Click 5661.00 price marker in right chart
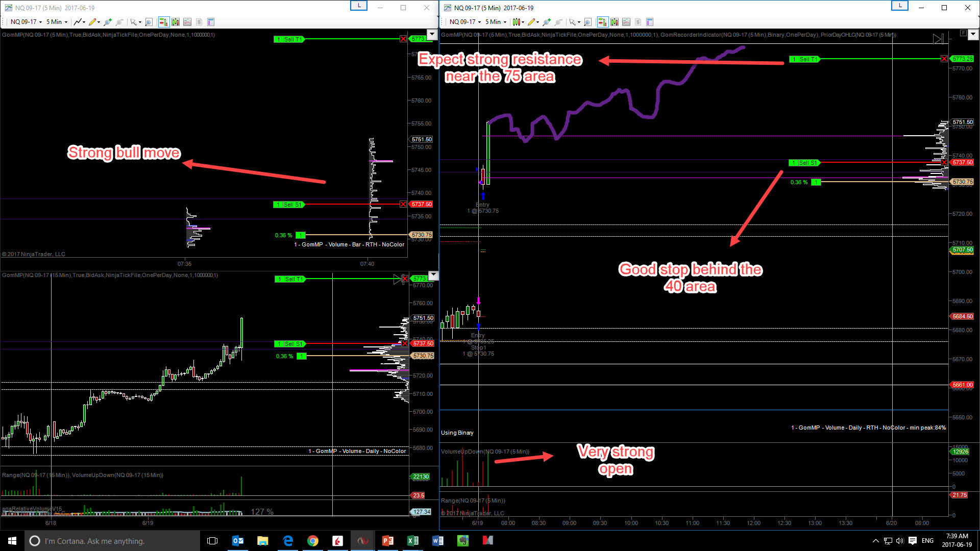 [x=963, y=385]
